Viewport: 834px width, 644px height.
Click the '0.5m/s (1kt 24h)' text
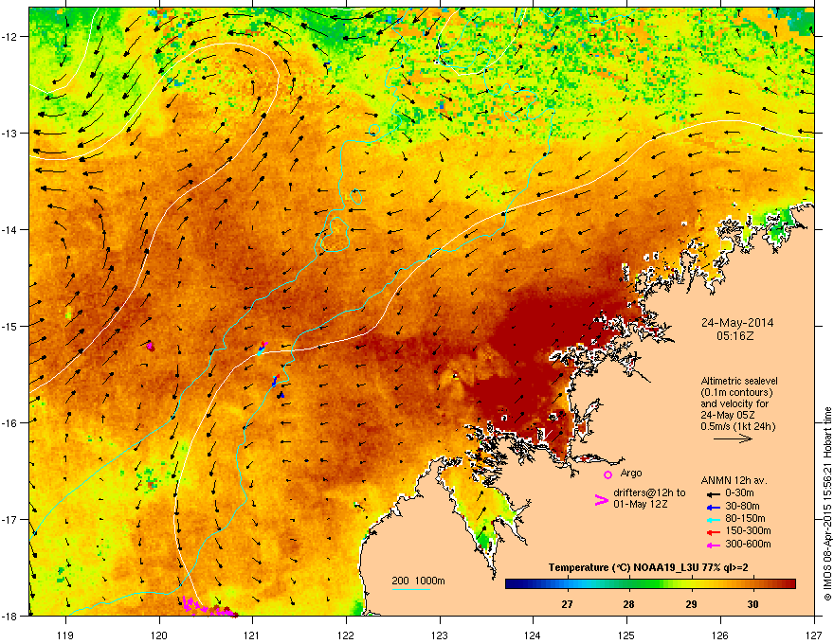(x=737, y=426)
